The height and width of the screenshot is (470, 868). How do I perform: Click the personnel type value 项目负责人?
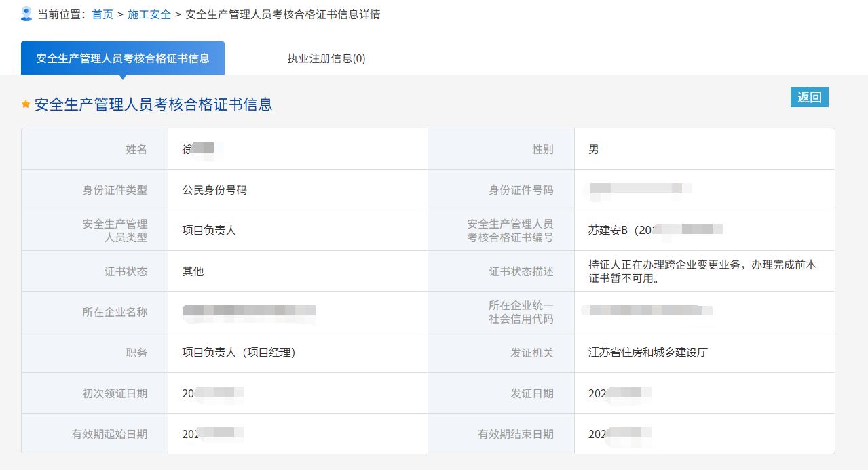coord(209,231)
